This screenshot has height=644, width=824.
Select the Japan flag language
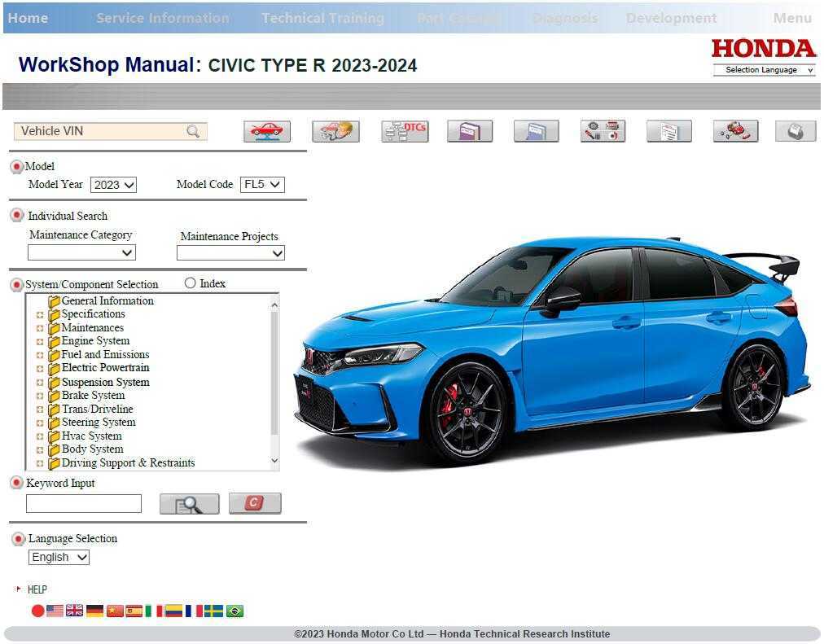(x=37, y=611)
